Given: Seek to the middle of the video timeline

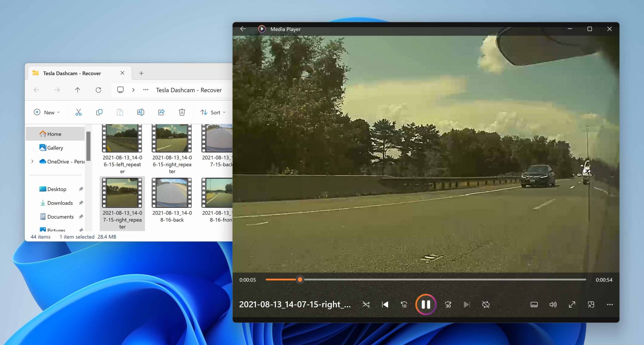Looking at the screenshot, I should pyautogui.click(x=425, y=280).
